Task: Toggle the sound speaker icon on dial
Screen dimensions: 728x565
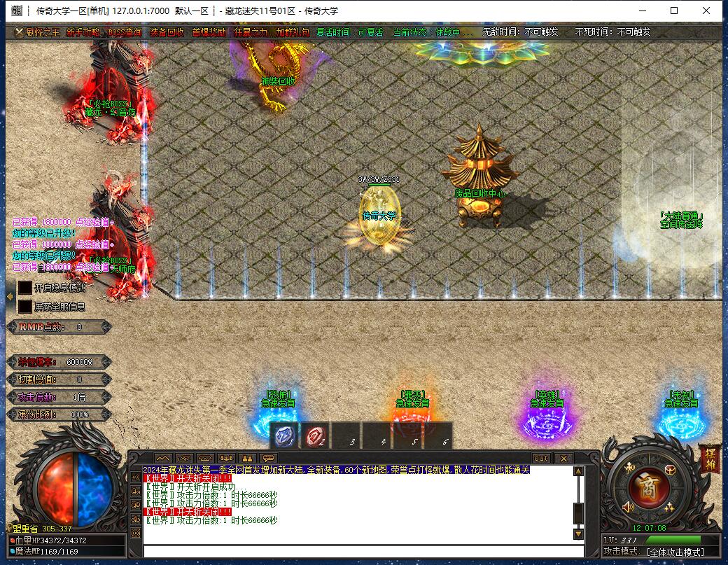Action: 628,506
